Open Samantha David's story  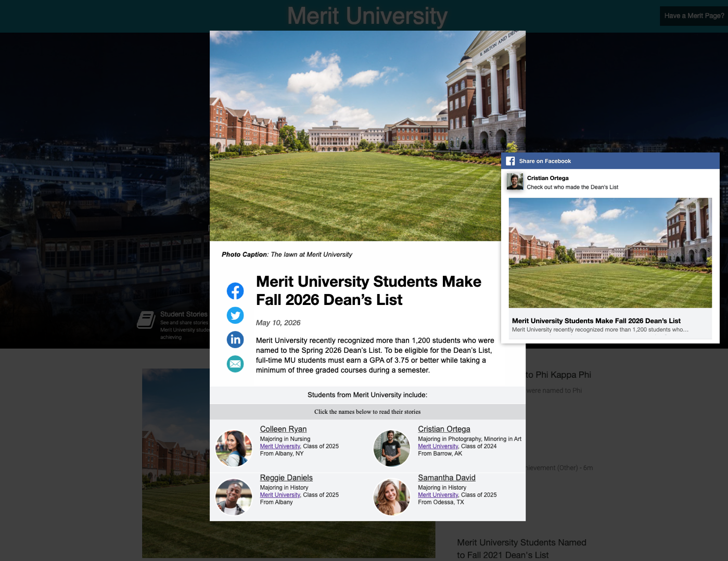(446, 478)
